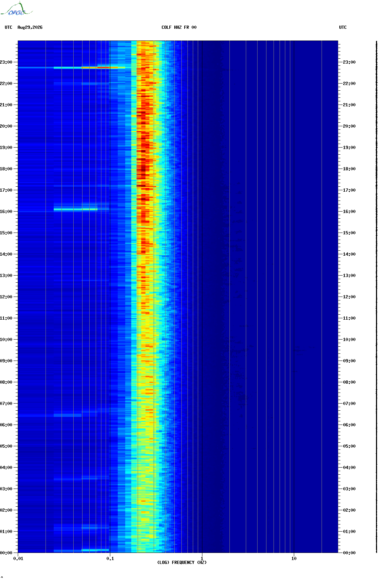Click the 0.1 frequency axis label
Viewport: 392px width, 581px height.
click(110, 559)
